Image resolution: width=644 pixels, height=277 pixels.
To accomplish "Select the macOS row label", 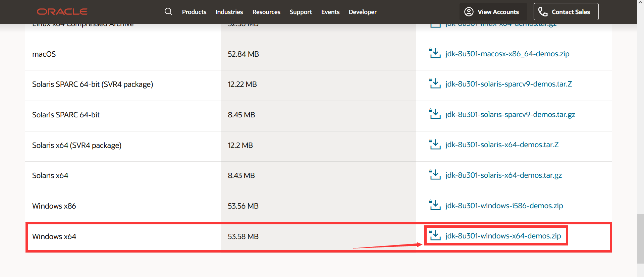I will point(44,54).
